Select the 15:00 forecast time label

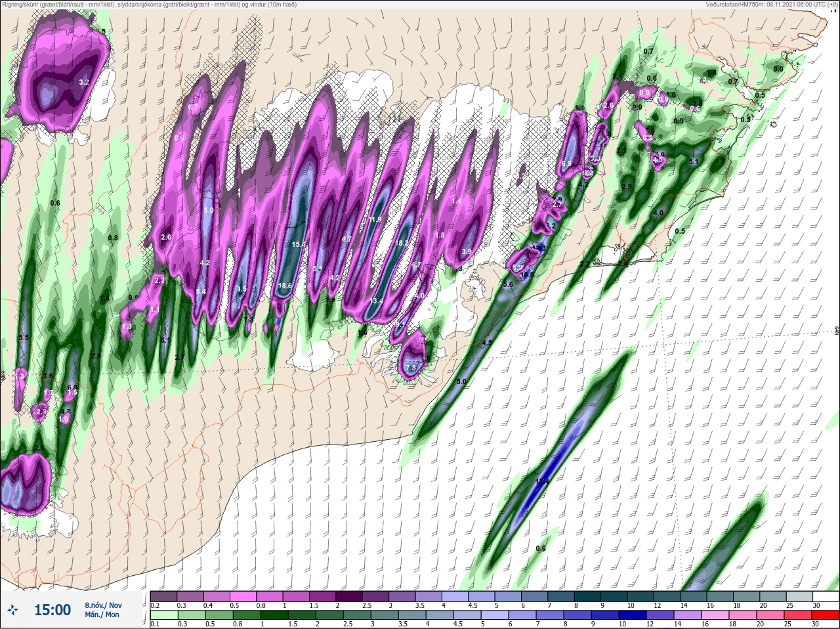click(x=52, y=610)
